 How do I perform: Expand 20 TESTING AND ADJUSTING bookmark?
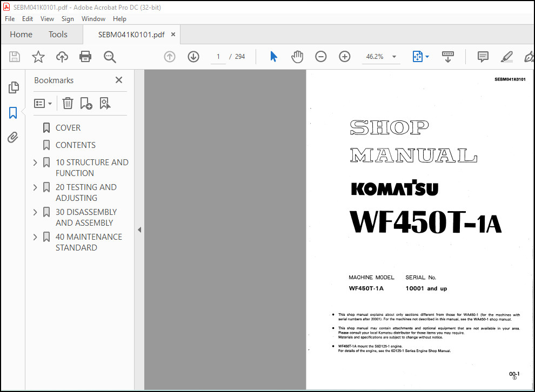(x=35, y=187)
